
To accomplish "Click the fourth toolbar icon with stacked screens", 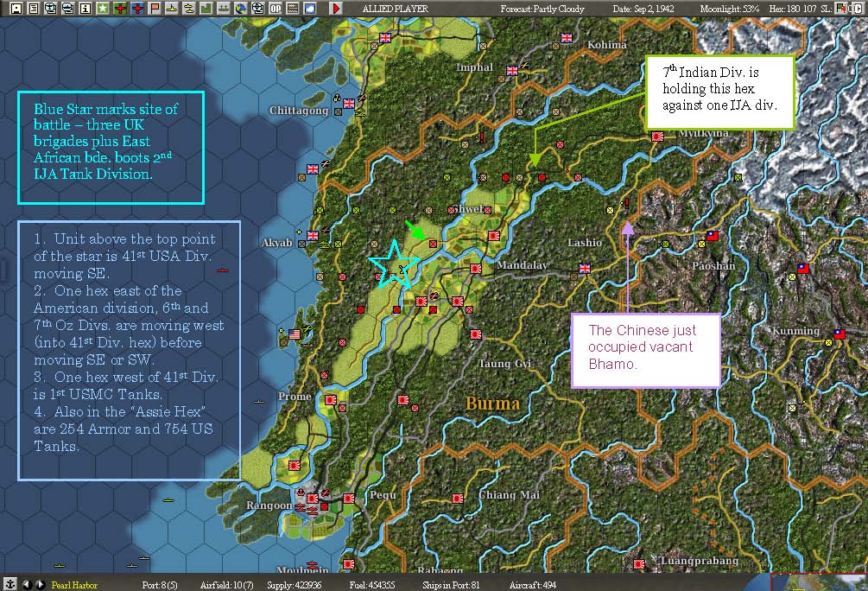I will tap(68, 9).
